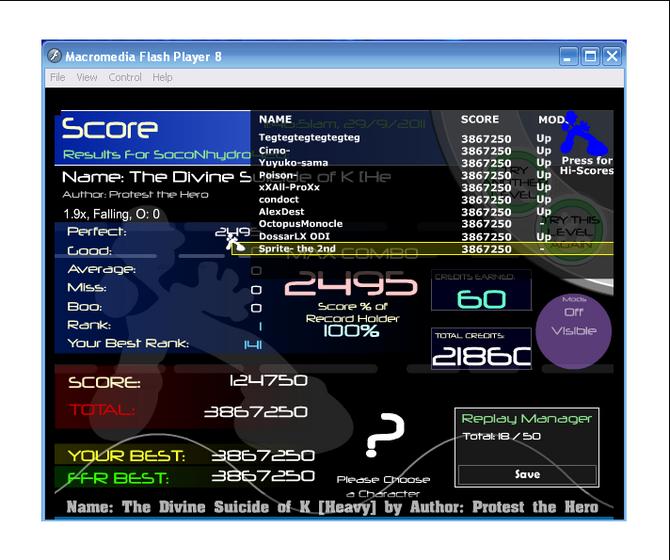670x560 pixels.
Task: Click the Credits Earned 60 box
Action: tap(481, 290)
